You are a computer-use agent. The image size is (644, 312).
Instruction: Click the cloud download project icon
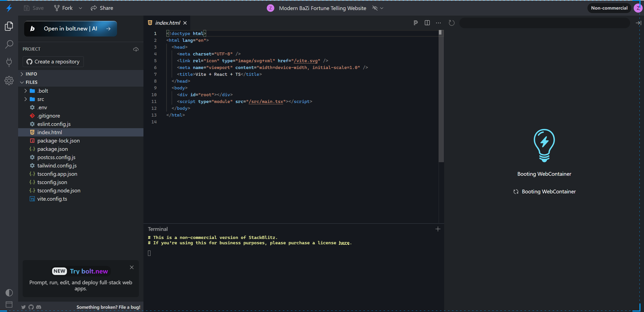136,49
